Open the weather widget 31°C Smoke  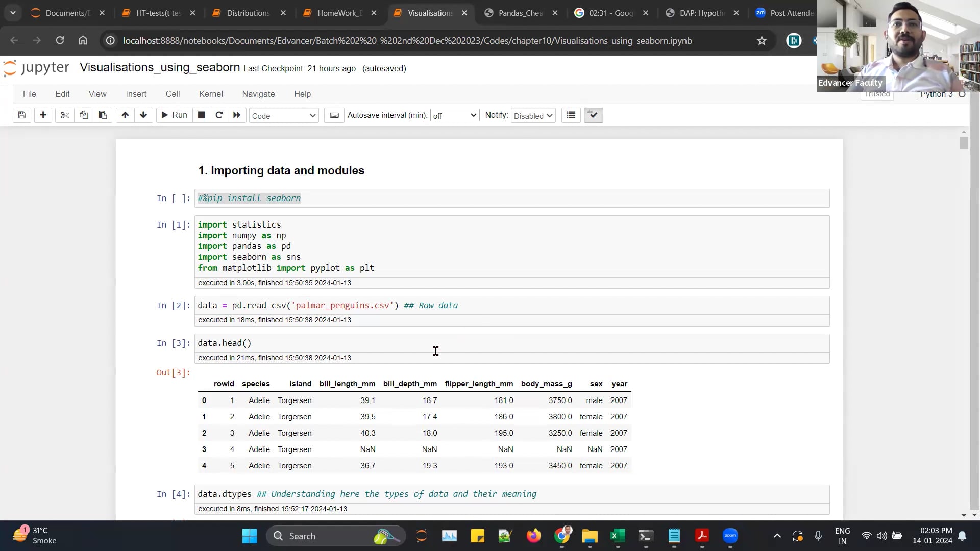(x=35, y=536)
